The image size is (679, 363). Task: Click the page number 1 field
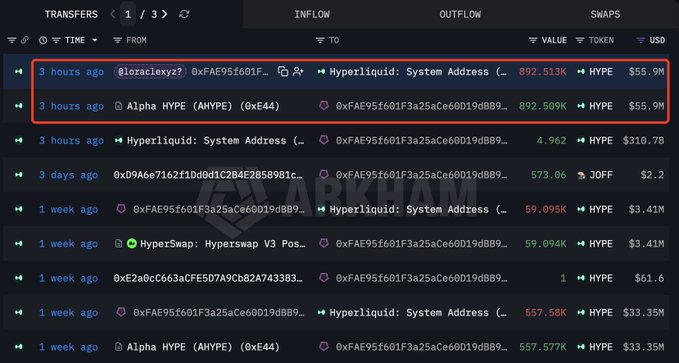[x=128, y=14]
